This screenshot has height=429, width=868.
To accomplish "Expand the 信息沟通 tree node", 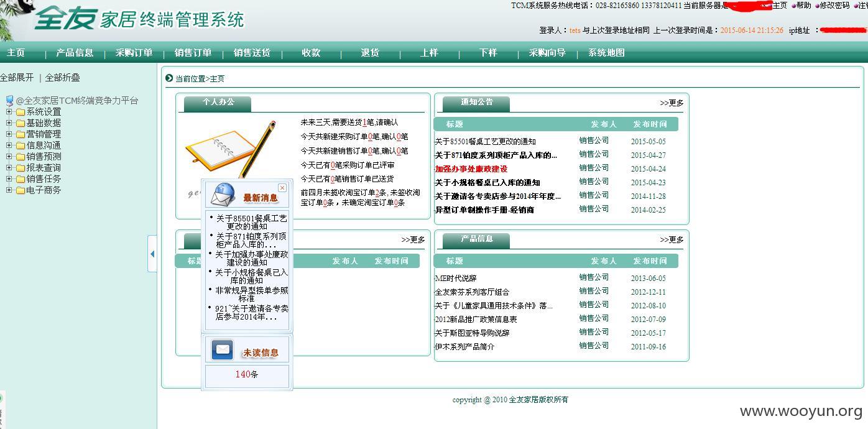I will coord(9,145).
